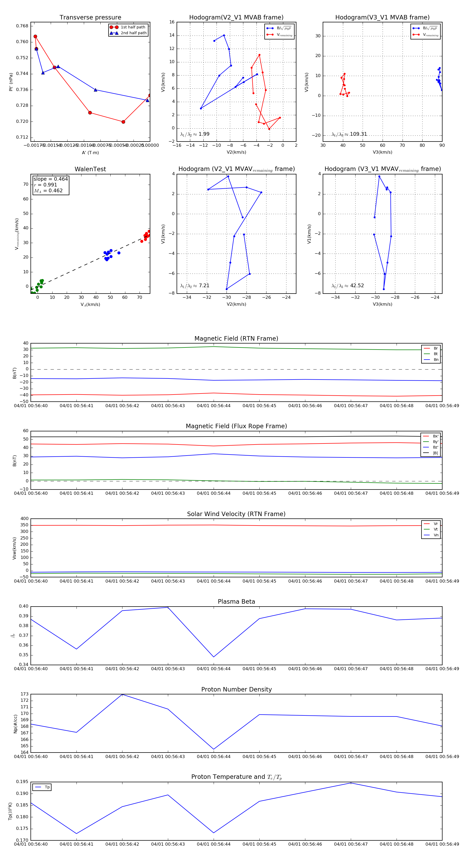Select the Bx' legend entry

point(431,436)
